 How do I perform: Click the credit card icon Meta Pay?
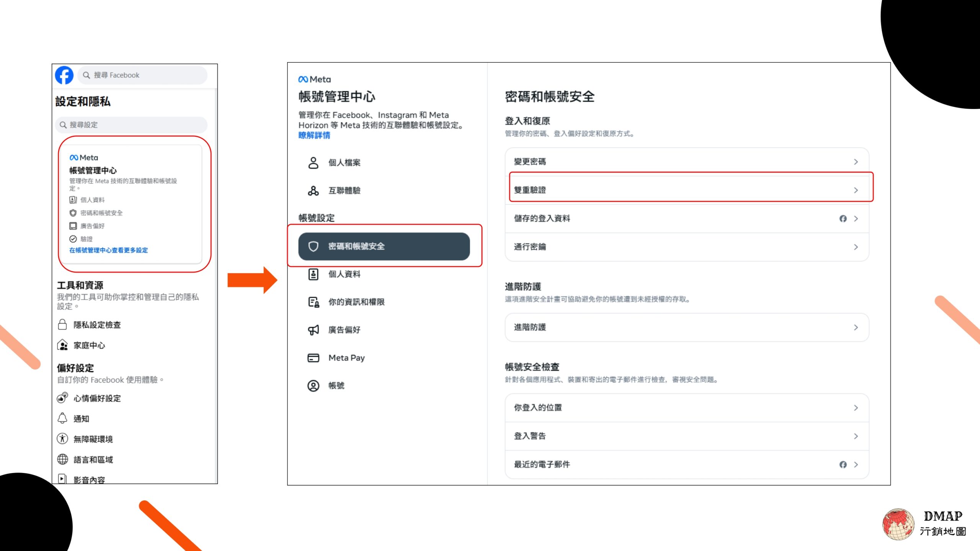(313, 358)
